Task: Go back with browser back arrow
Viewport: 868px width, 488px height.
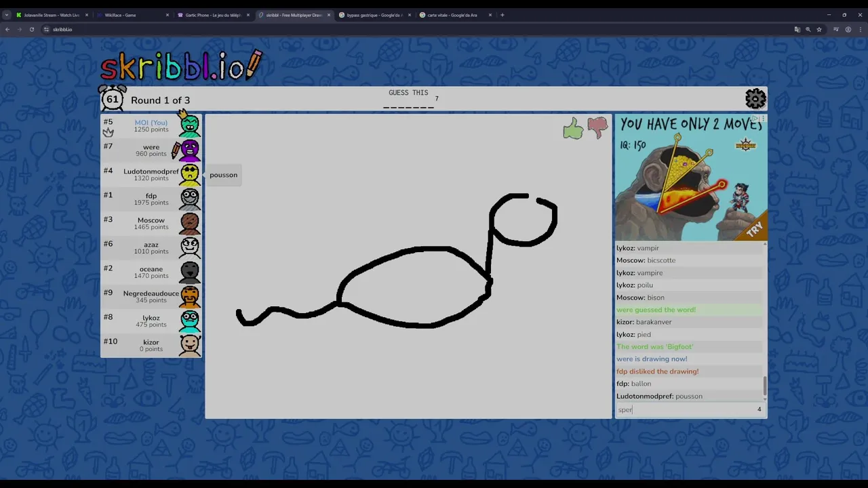Action: 7,29
